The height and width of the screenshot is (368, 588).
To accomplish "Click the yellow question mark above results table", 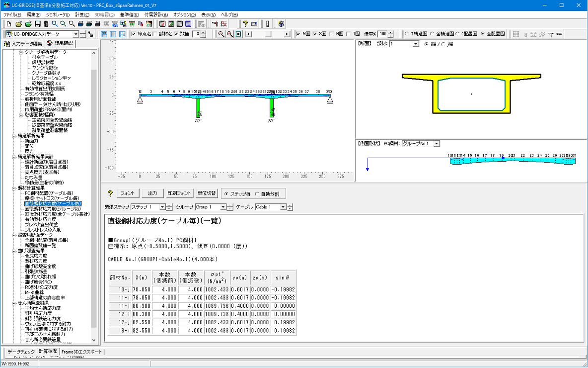I will 110,193.
